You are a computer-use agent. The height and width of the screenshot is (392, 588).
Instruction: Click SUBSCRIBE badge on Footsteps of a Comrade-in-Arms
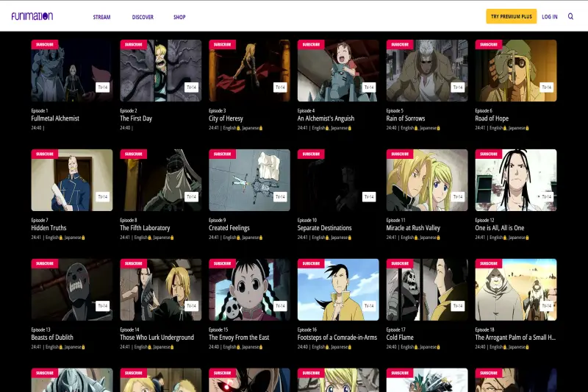pyautogui.click(x=311, y=263)
